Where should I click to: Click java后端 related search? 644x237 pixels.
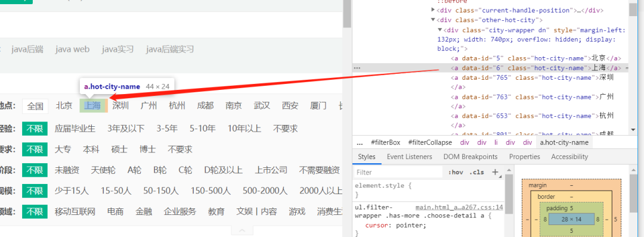point(27,49)
